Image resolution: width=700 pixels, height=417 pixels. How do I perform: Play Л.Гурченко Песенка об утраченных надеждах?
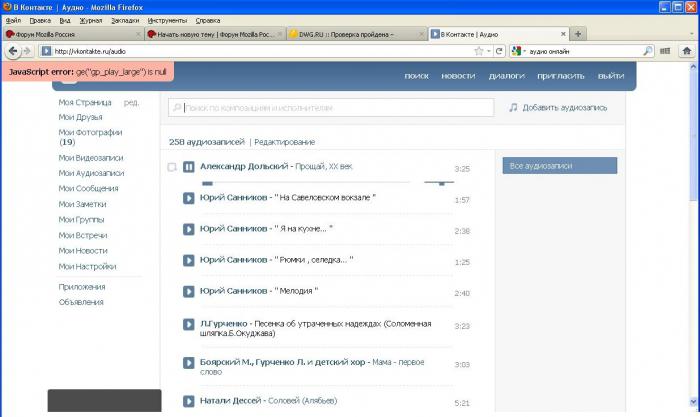click(x=189, y=325)
